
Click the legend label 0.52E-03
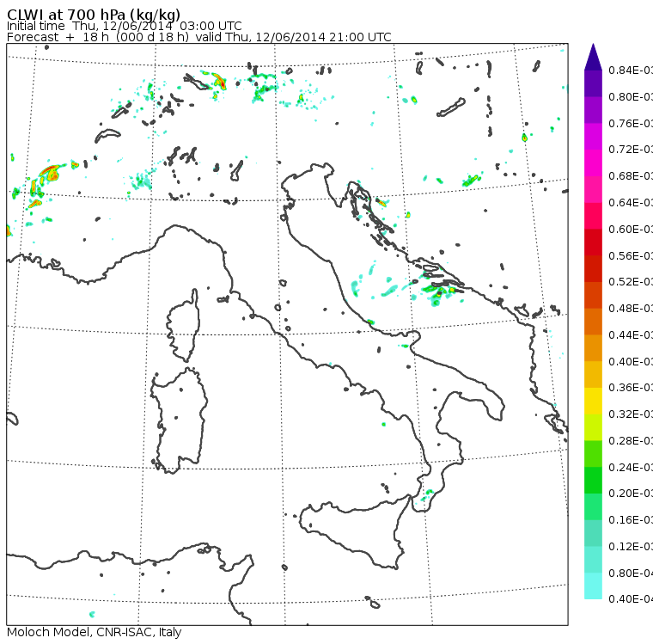[631, 282]
